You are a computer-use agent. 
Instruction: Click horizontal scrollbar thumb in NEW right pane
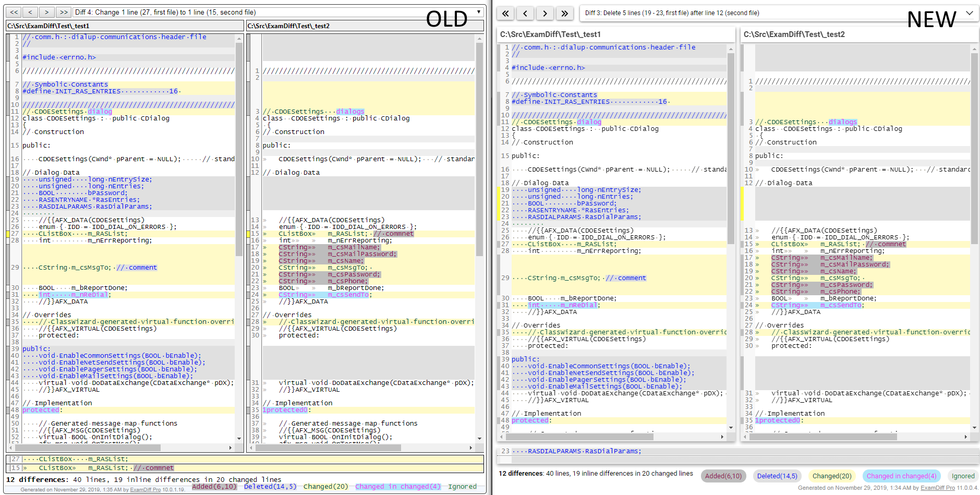coord(822,437)
